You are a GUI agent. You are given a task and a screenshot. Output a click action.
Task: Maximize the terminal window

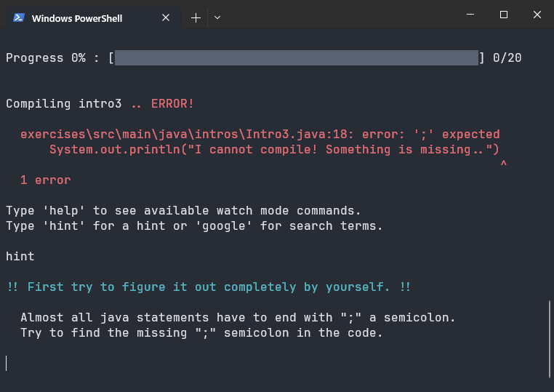[504, 15]
